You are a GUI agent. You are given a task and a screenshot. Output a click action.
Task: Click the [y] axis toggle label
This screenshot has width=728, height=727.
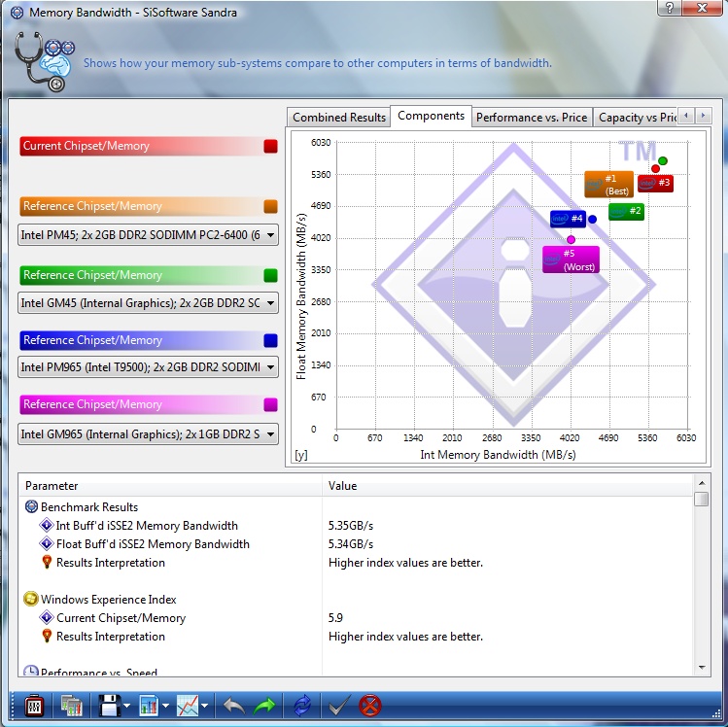(301, 455)
